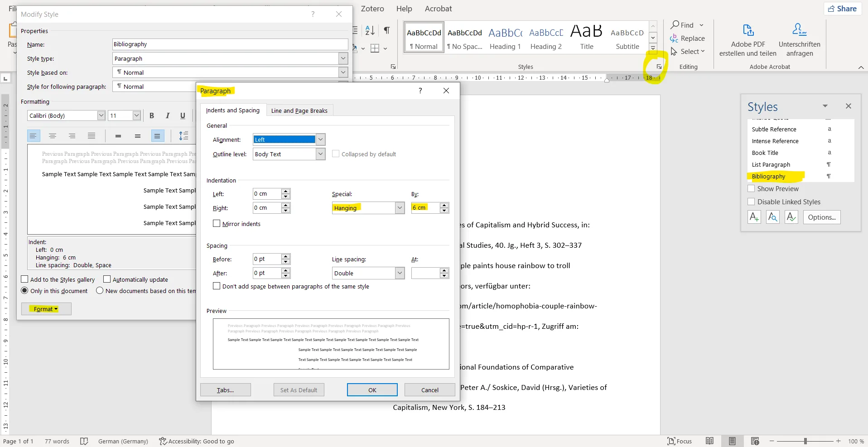Screen dimensions: 868x447
Task: Click the New Style icon in the Styles pane
Action: (x=754, y=217)
